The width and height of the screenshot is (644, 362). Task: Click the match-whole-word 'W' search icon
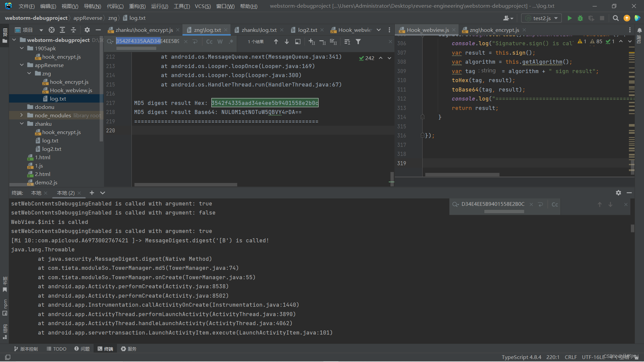click(220, 42)
